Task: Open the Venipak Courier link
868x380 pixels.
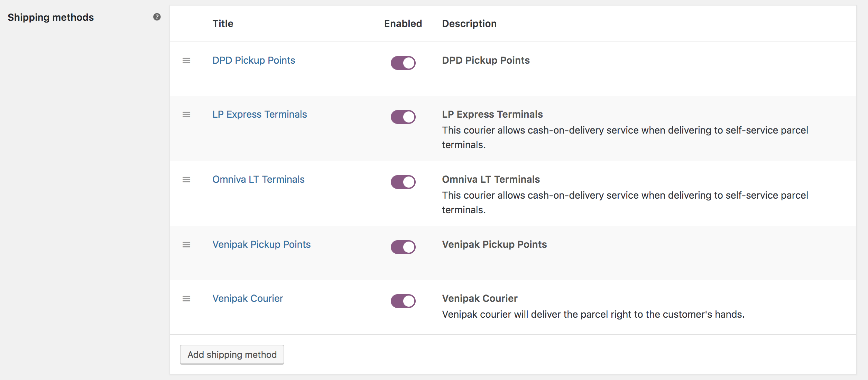Action: [x=248, y=299]
